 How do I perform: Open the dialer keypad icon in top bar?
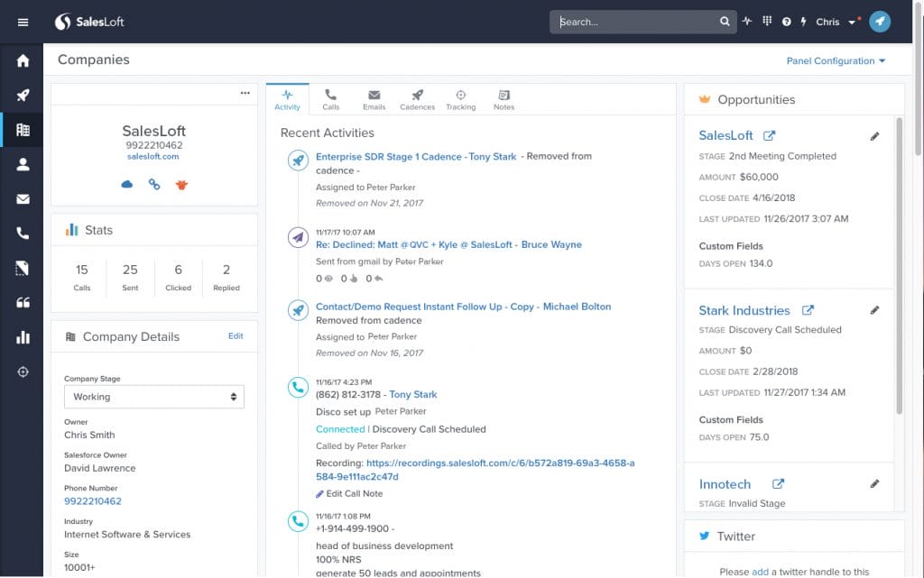[766, 20]
